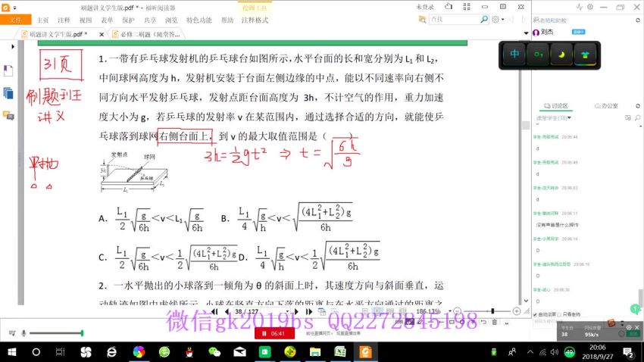Image resolution: width=644 pixels, height=362 pixels.
Task: Open the bookmarks panel icon
Action: 8,70
